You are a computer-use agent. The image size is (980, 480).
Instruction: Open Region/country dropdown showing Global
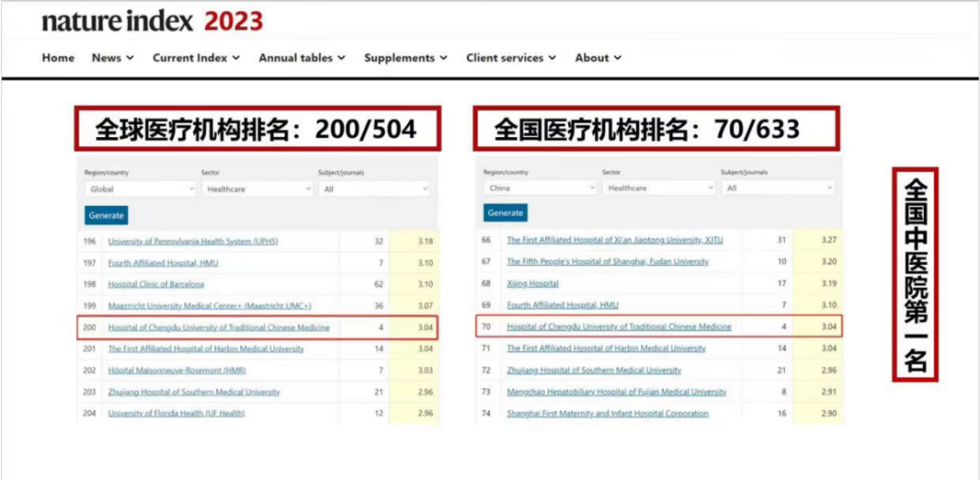141,188
